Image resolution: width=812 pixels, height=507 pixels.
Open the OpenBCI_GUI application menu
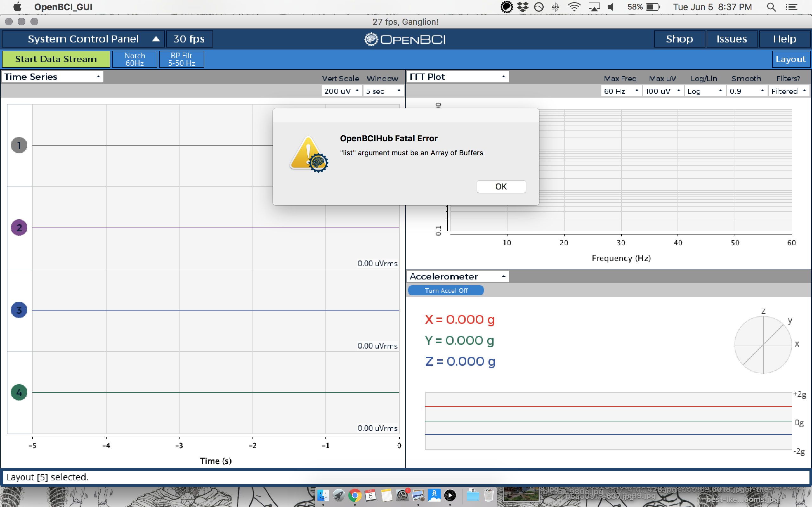coord(64,7)
